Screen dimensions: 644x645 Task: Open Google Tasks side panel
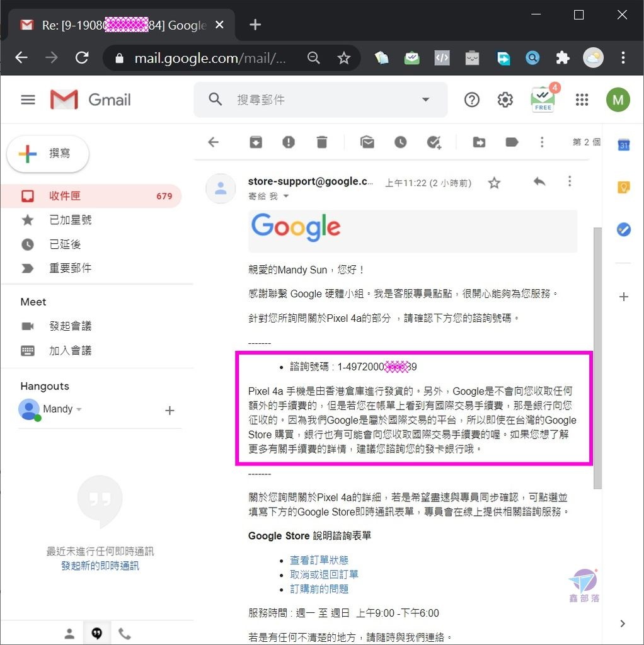click(x=624, y=229)
